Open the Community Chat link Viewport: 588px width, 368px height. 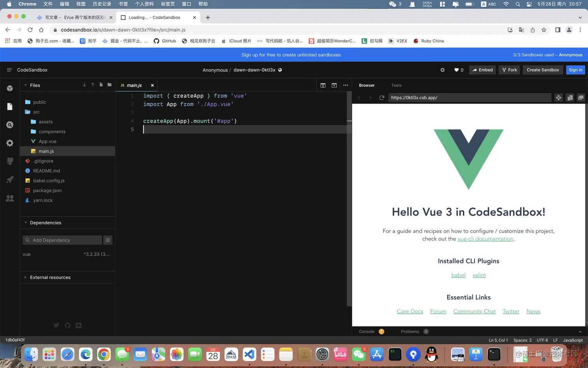pos(474,311)
